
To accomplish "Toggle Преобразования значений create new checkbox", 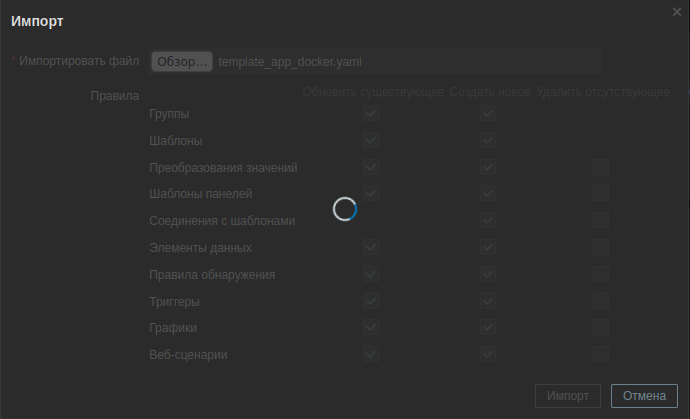I will click(x=488, y=167).
